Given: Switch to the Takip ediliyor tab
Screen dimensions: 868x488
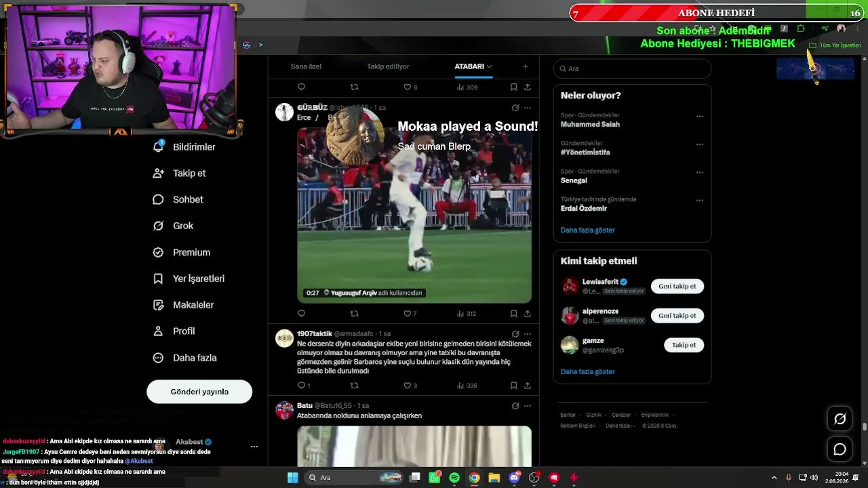Looking at the screenshot, I should pyautogui.click(x=388, y=66).
